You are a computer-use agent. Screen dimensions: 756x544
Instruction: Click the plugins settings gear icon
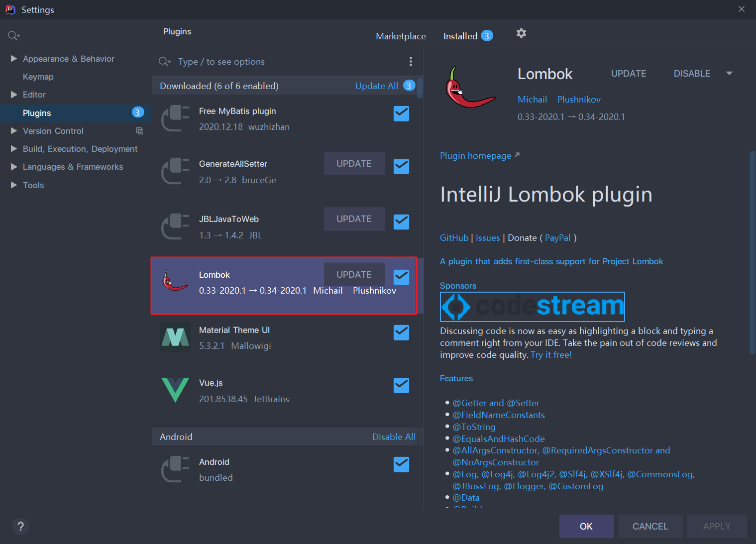pos(521,33)
